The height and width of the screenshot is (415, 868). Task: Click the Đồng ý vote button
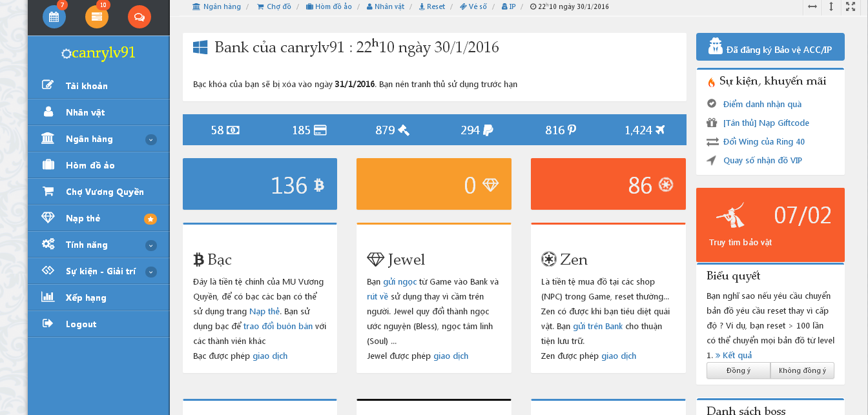(x=738, y=370)
